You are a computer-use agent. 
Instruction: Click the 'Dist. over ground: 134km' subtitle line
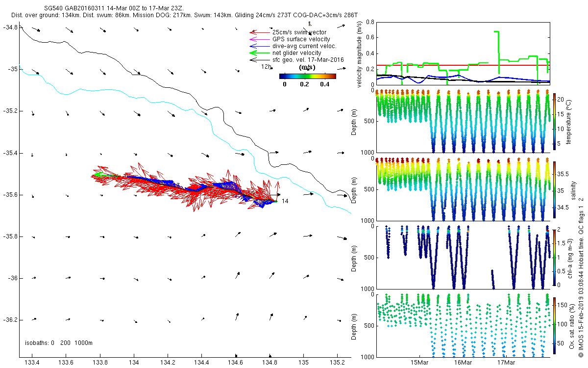[x=185, y=16]
